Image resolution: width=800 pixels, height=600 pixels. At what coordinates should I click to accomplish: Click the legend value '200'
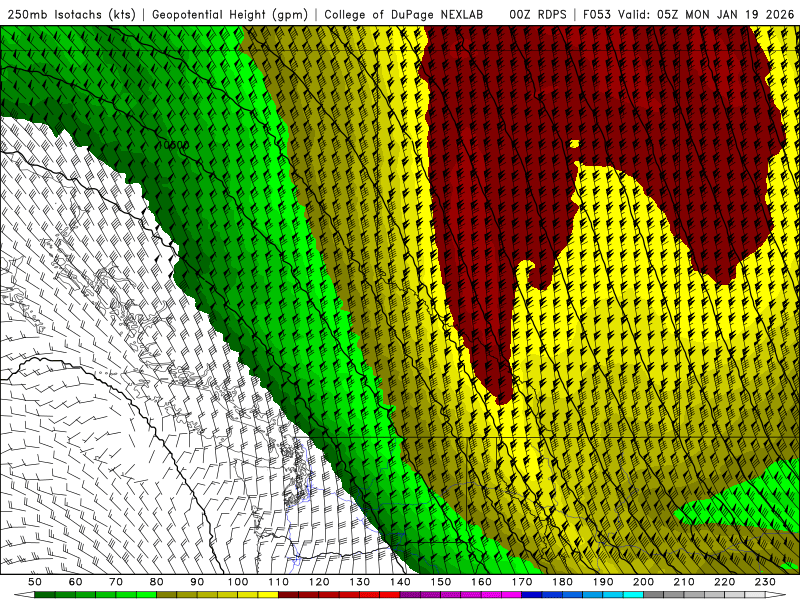pyautogui.click(x=643, y=582)
